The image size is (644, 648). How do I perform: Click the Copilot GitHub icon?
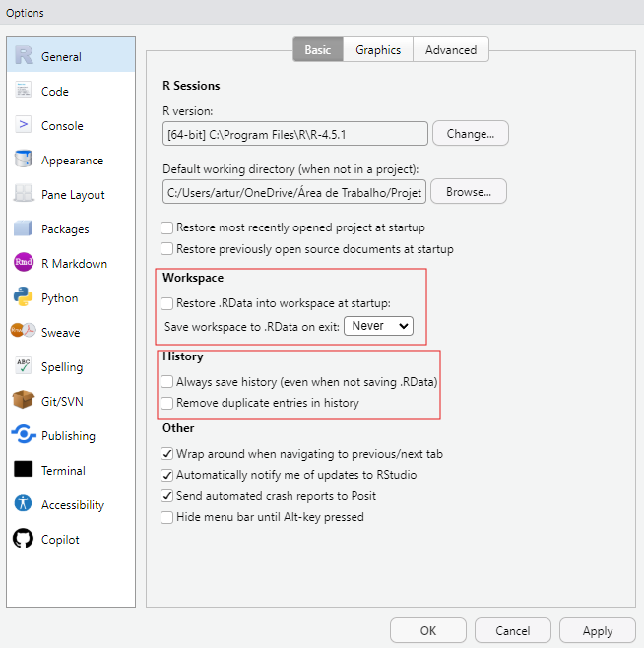click(x=24, y=540)
